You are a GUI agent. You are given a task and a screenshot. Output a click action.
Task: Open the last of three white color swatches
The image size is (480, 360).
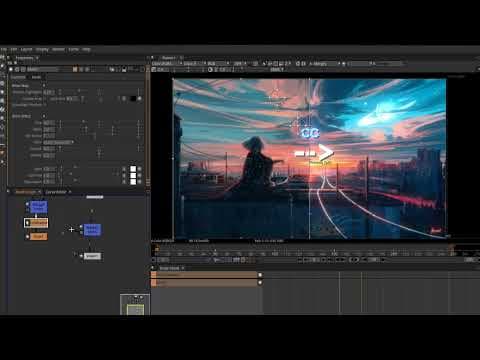(133, 182)
